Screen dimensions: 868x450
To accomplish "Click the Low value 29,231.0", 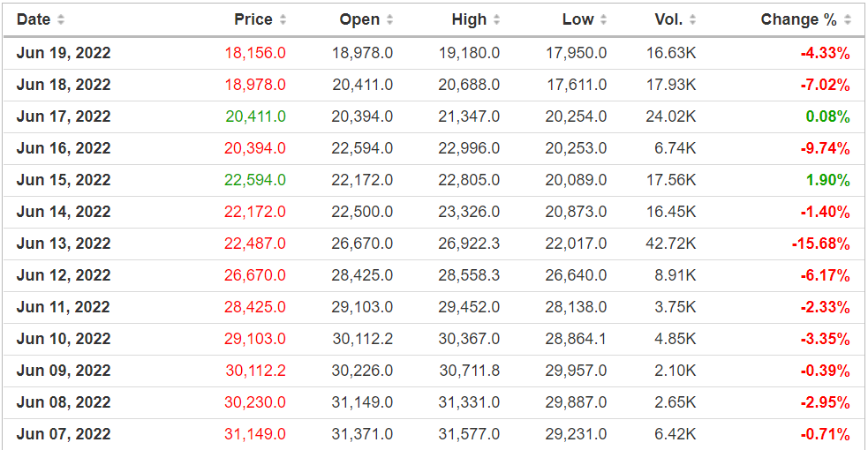I will 577,434.
